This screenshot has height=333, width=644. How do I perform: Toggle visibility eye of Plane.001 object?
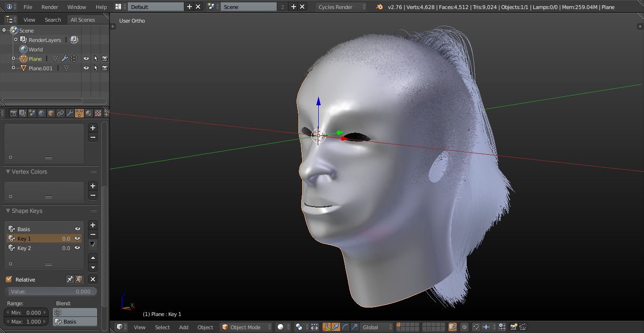(86, 68)
